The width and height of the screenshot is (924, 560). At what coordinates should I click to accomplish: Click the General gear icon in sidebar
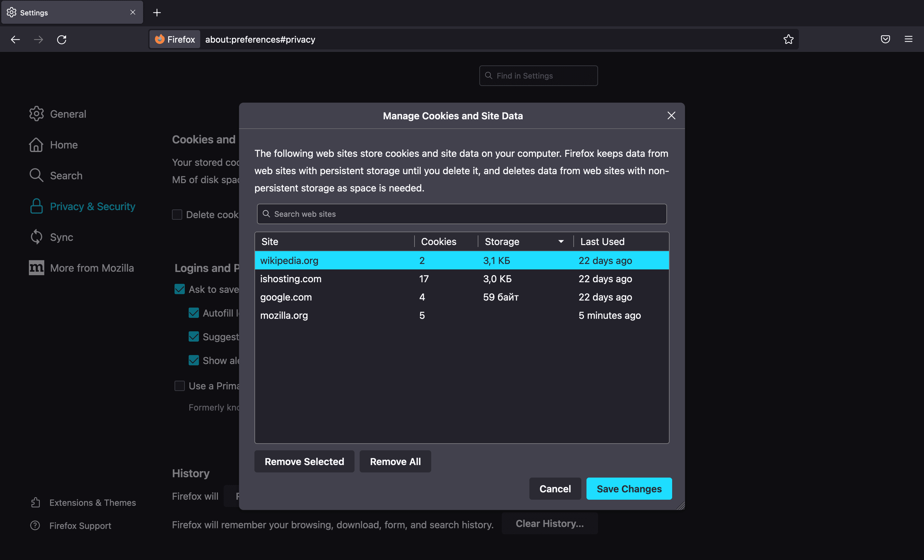click(36, 114)
